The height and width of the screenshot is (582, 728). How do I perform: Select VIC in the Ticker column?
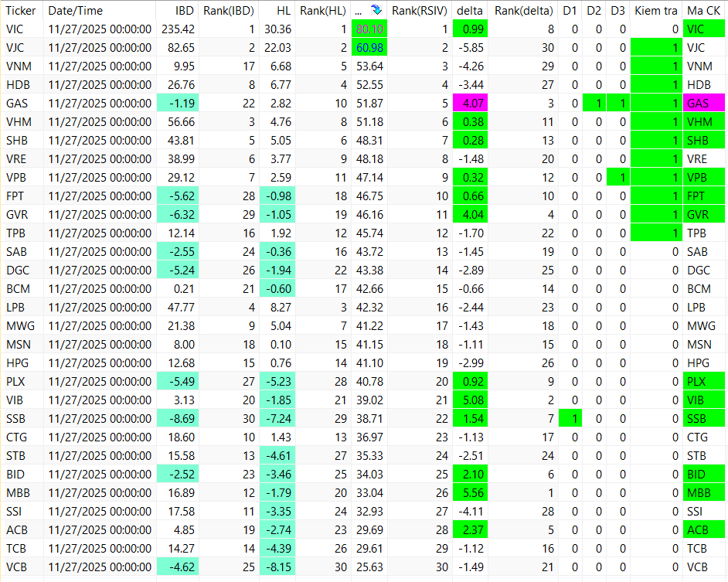15,29
